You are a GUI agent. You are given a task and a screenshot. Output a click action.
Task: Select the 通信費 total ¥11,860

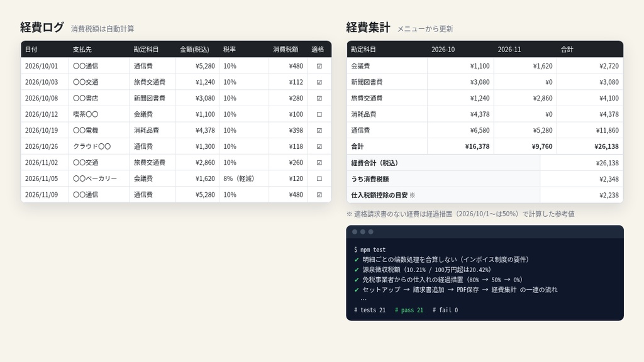(x=590, y=131)
